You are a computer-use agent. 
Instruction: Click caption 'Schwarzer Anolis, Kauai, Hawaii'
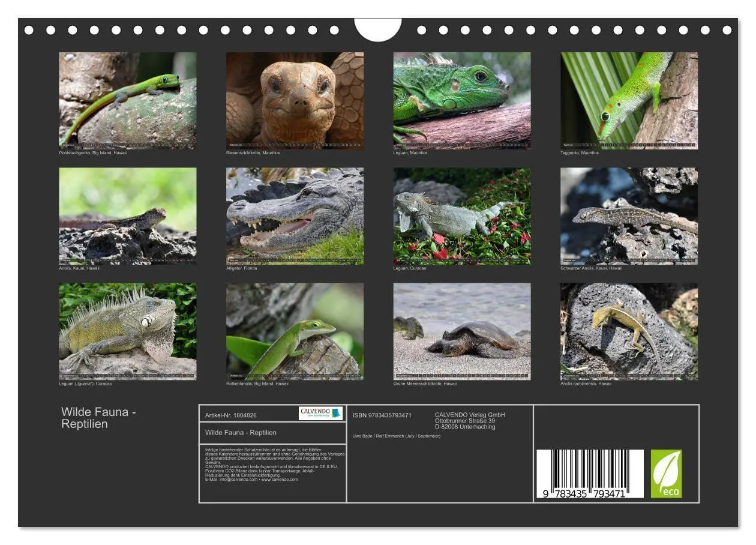[x=592, y=268]
